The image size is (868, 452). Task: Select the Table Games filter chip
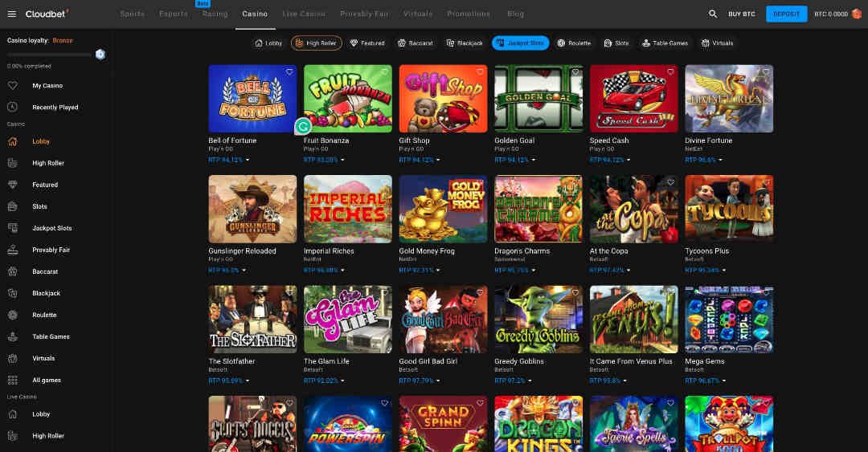click(x=665, y=43)
